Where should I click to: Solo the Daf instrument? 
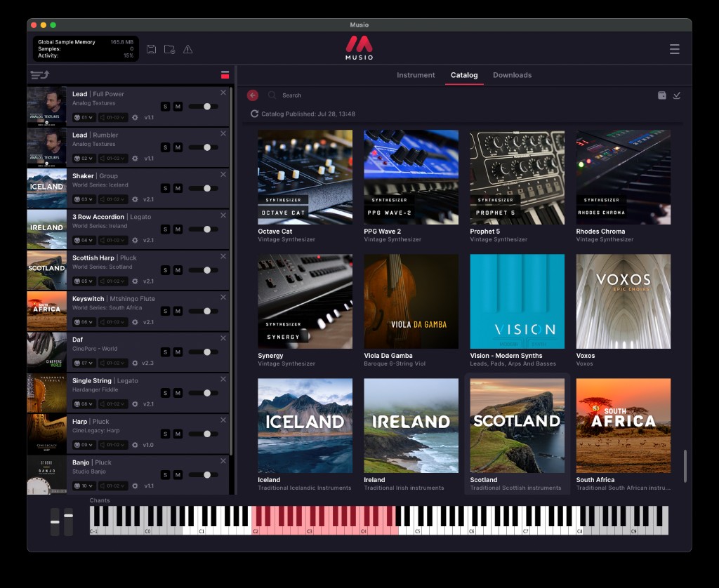coord(166,352)
